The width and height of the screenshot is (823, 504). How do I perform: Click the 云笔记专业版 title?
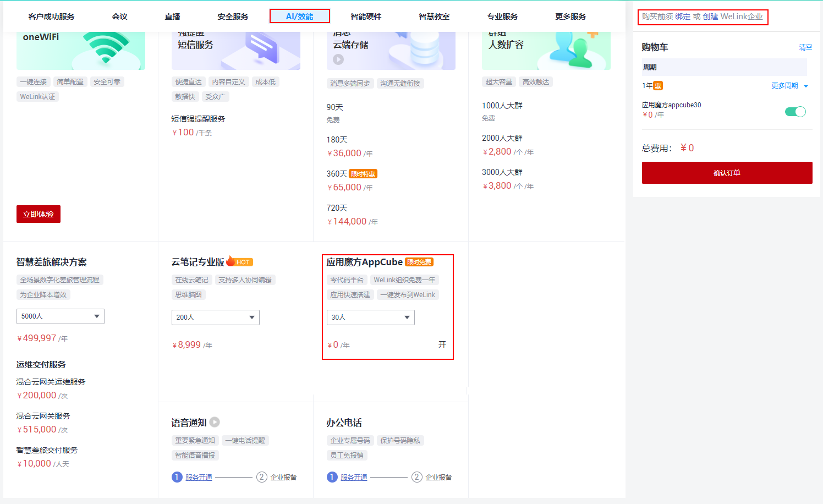[197, 262]
